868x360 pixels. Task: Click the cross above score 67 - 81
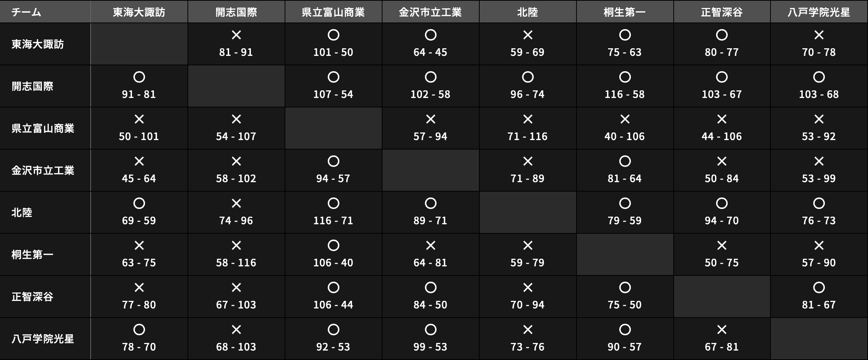[722, 330]
